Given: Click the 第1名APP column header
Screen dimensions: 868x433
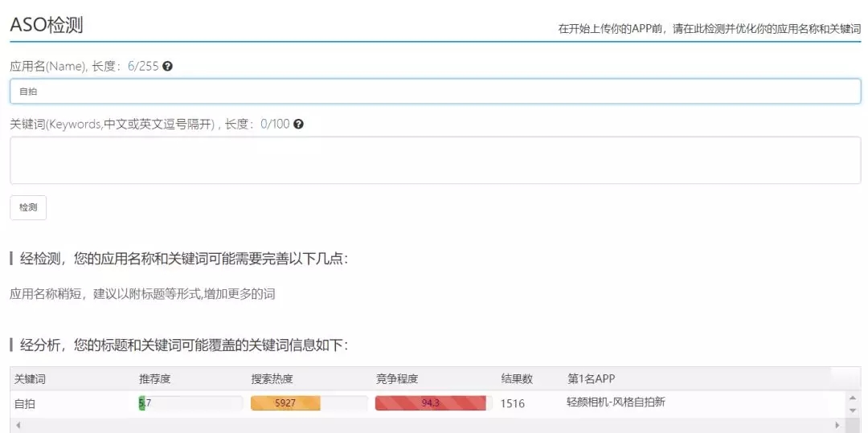Looking at the screenshot, I should [x=592, y=379].
